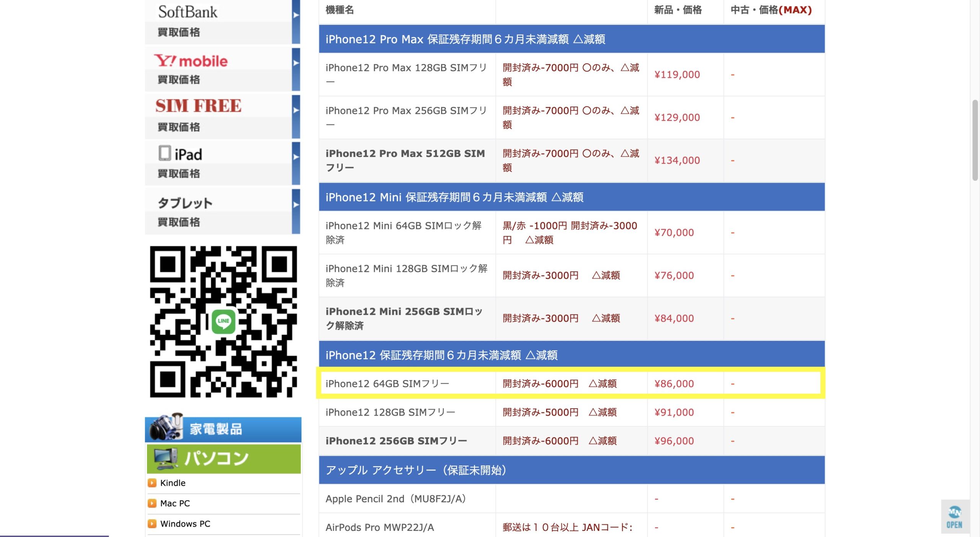Select iPhone12 Pro Max 512GB SIMフリー row

572,160
